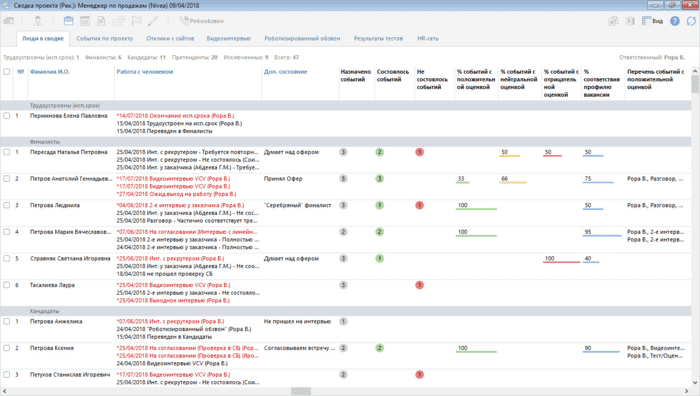Check the box for Петрова Ксения
Viewport: 700px width, 396px height.
click(x=7, y=348)
